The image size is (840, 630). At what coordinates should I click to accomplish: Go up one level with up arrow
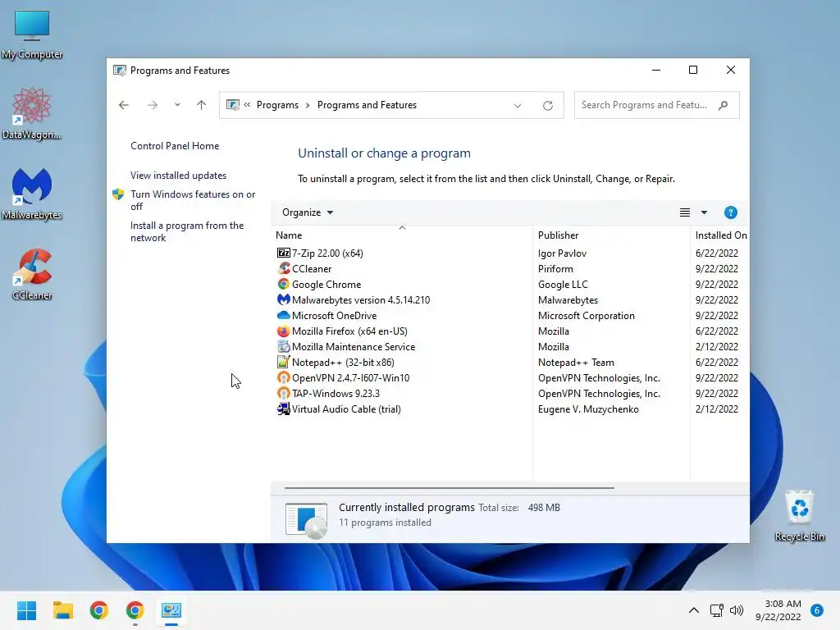pyautogui.click(x=201, y=105)
